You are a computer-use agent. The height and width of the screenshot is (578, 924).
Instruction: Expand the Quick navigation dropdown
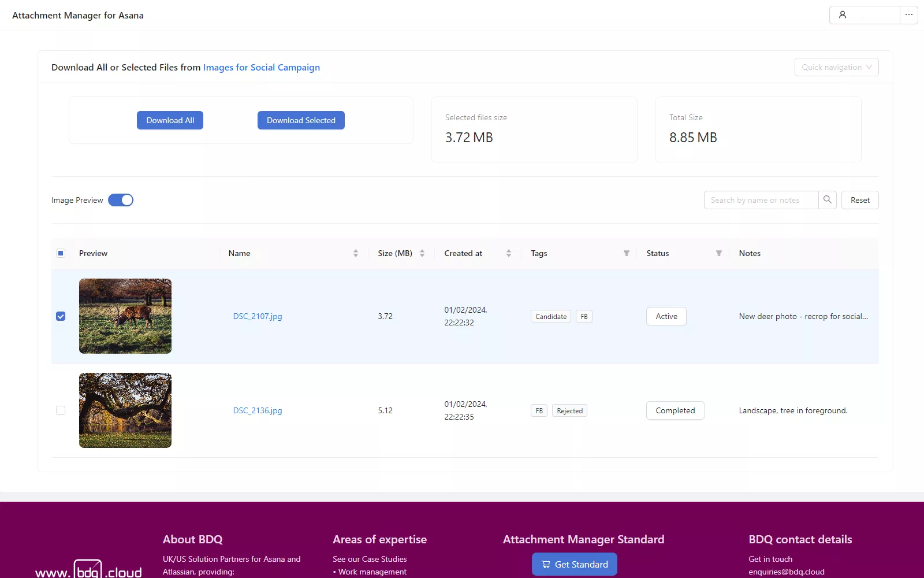click(836, 67)
